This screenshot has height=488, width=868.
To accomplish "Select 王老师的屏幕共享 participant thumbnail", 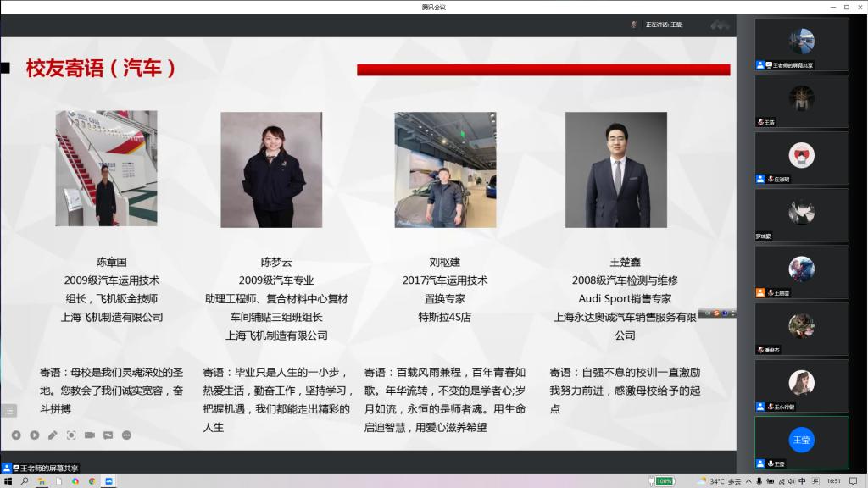I will click(802, 44).
